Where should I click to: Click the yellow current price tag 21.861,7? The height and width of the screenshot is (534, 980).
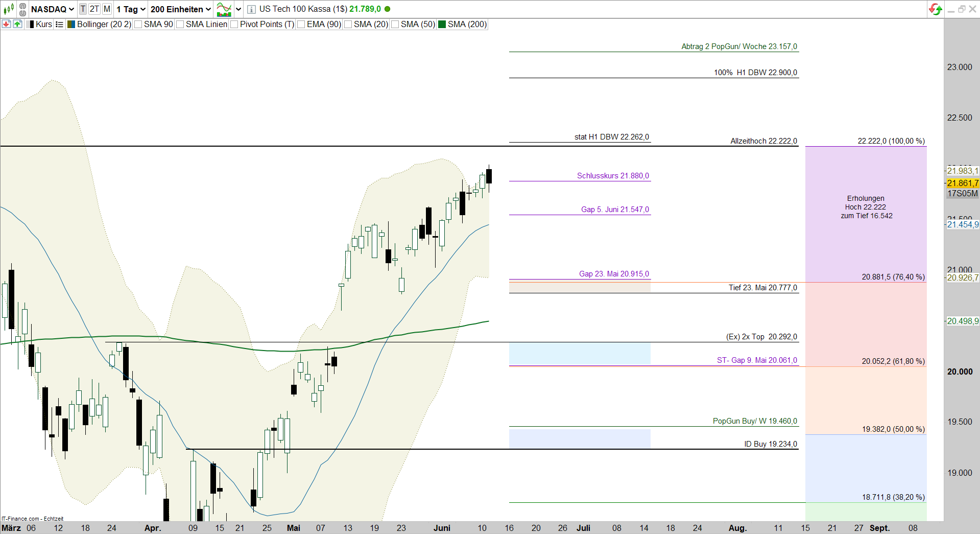[x=962, y=183]
